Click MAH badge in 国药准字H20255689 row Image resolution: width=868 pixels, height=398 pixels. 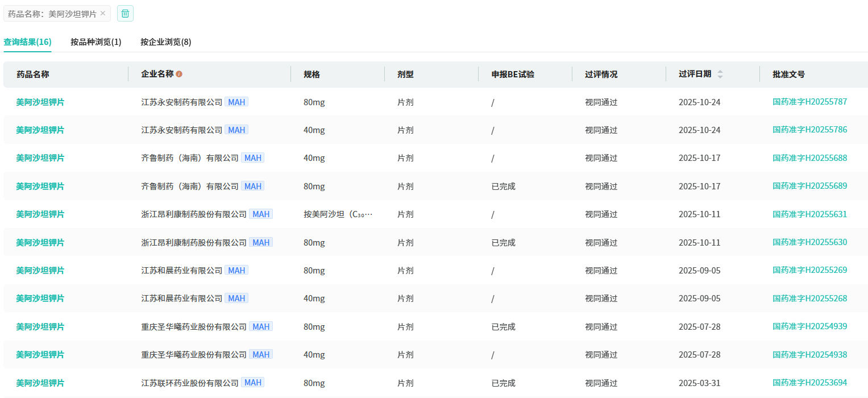(x=252, y=186)
